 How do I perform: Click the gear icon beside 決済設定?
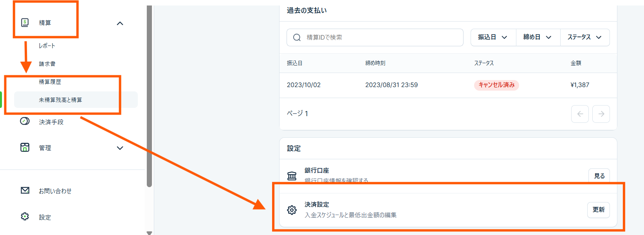point(292,210)
